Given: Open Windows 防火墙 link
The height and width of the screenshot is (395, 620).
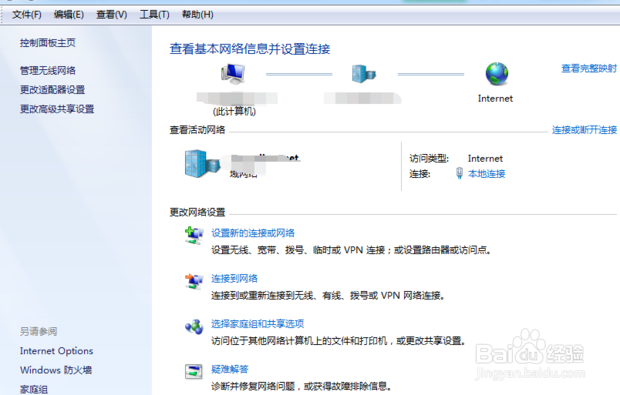Looking at the screenshot, I should (x=56, y=370).
